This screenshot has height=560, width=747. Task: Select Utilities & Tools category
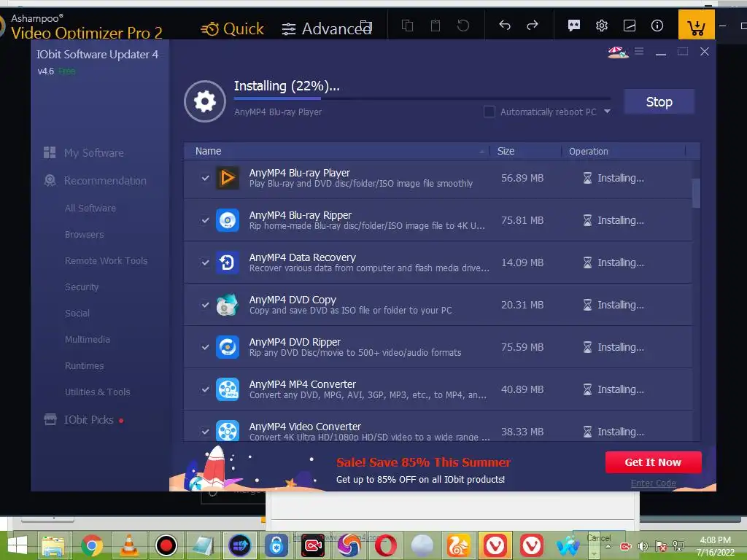pos(98,392)
